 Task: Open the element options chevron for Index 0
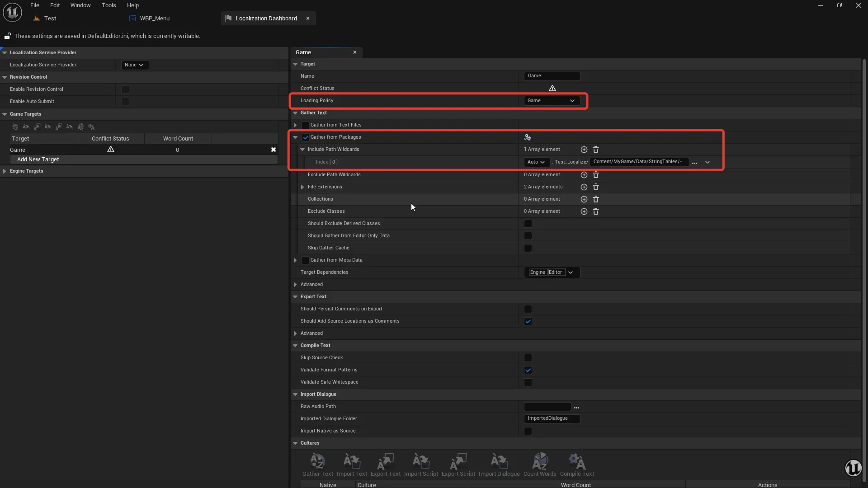tap(708, 162)
